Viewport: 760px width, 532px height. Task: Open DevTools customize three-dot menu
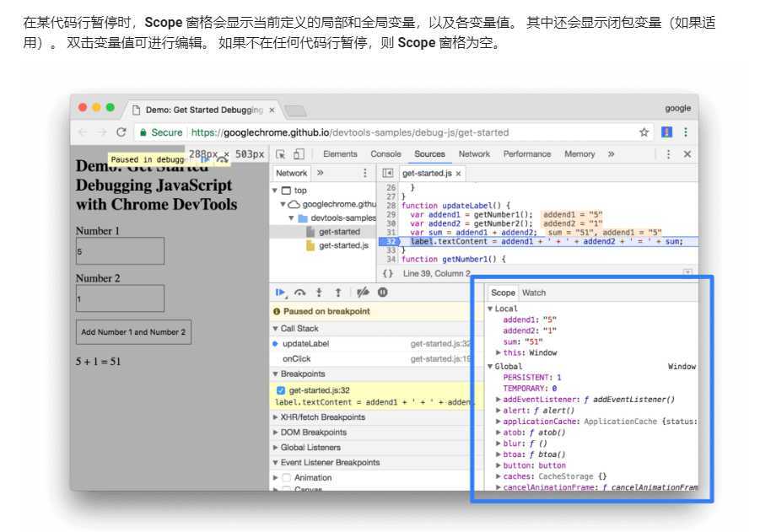(668, 154)
